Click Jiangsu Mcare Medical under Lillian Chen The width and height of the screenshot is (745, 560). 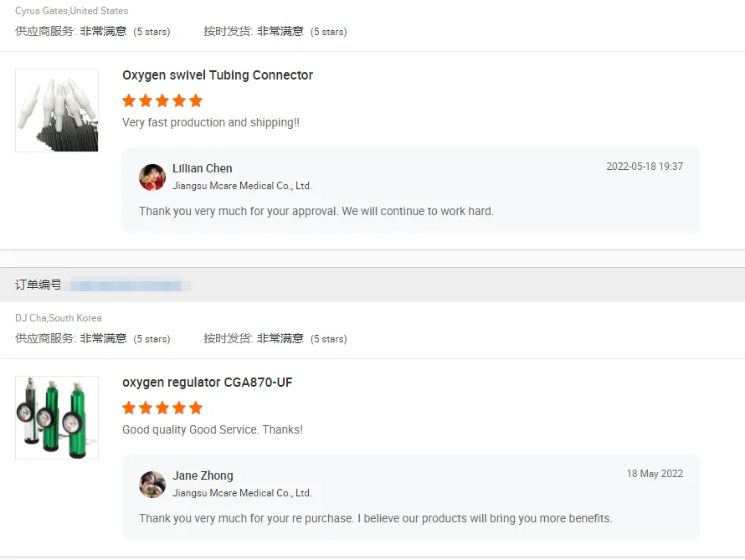(x=242, y=186)
